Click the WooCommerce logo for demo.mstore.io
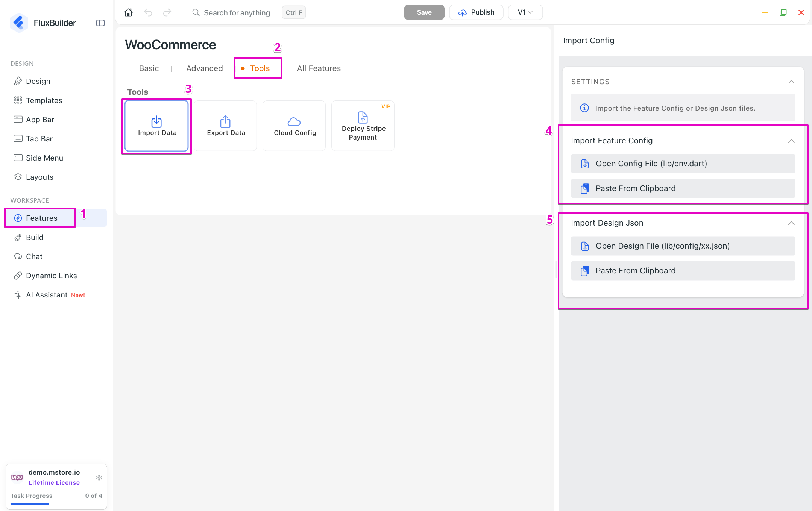 point(17,477)
